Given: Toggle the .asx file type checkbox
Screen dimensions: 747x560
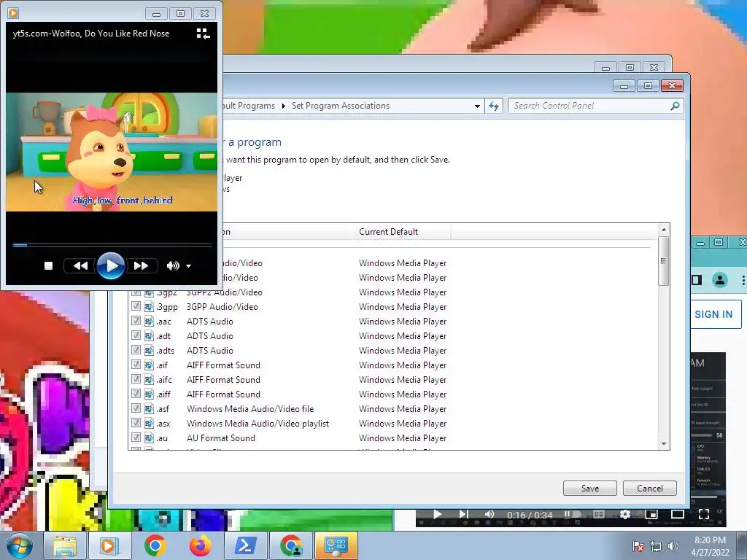Looking at the screenshot, I should [136, 423].
